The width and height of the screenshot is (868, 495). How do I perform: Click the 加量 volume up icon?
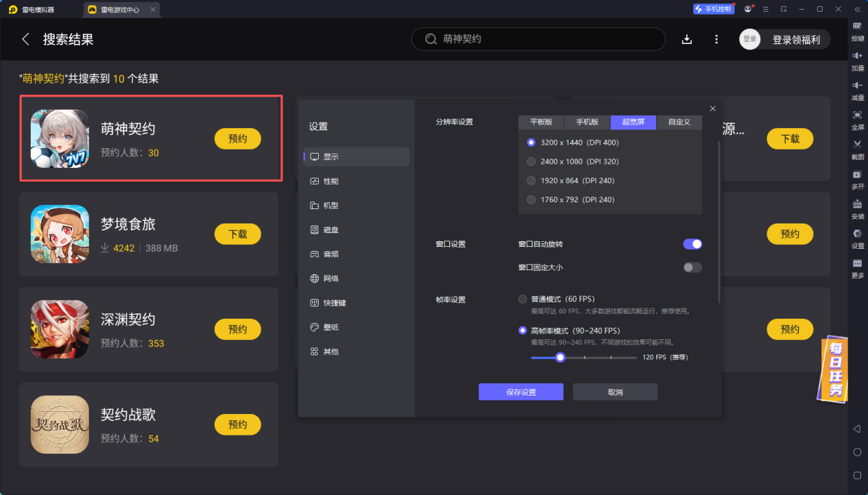click(857, 56)
